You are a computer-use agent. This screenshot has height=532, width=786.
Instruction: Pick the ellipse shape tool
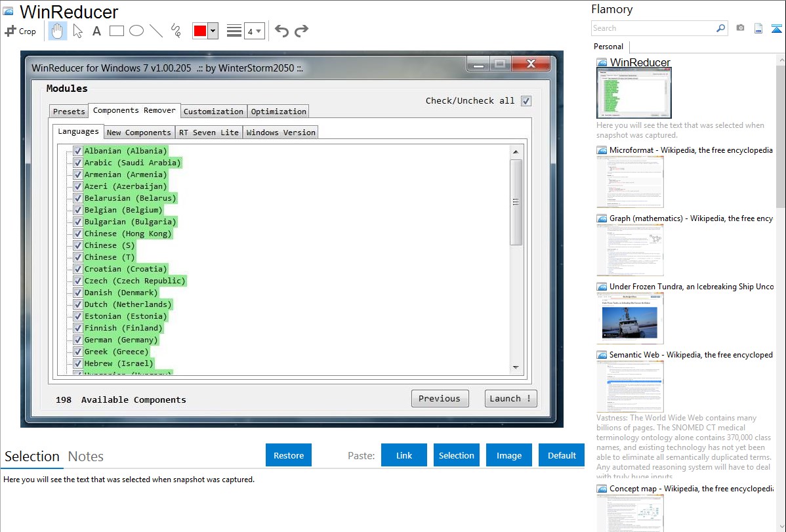[x=136, y=31]
